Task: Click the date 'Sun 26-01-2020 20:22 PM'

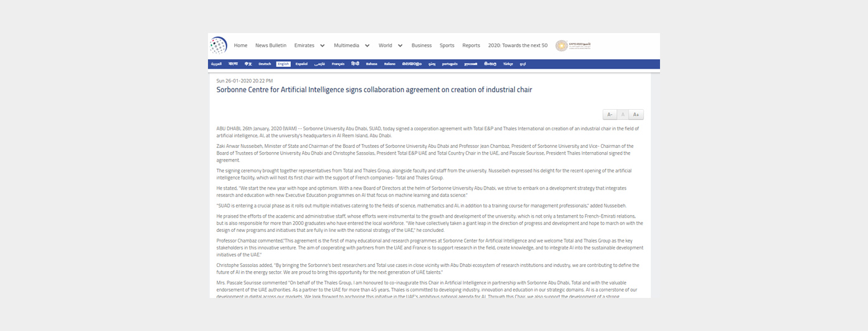Action: coord(245,80)
